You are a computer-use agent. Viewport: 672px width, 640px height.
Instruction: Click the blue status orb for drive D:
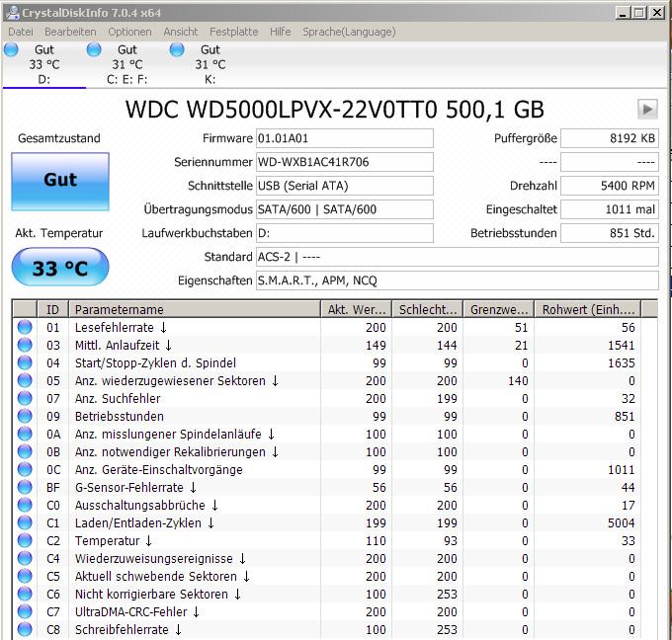[11, 49]
